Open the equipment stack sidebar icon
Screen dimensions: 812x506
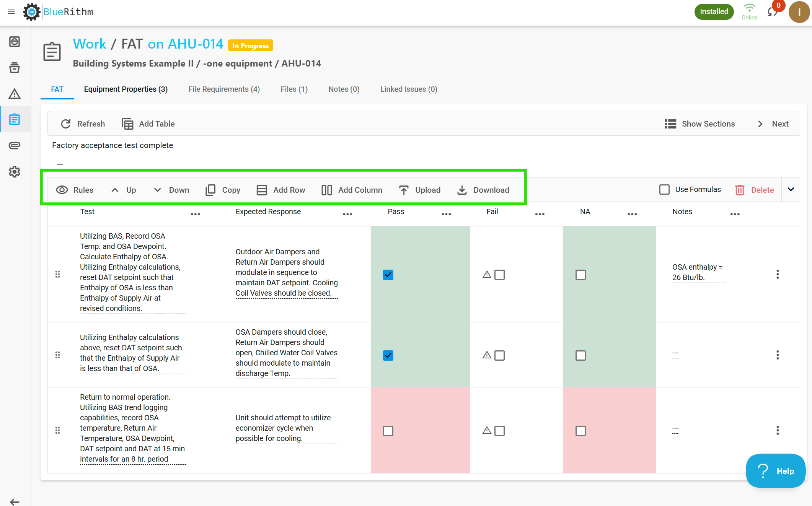click(15, 68)
